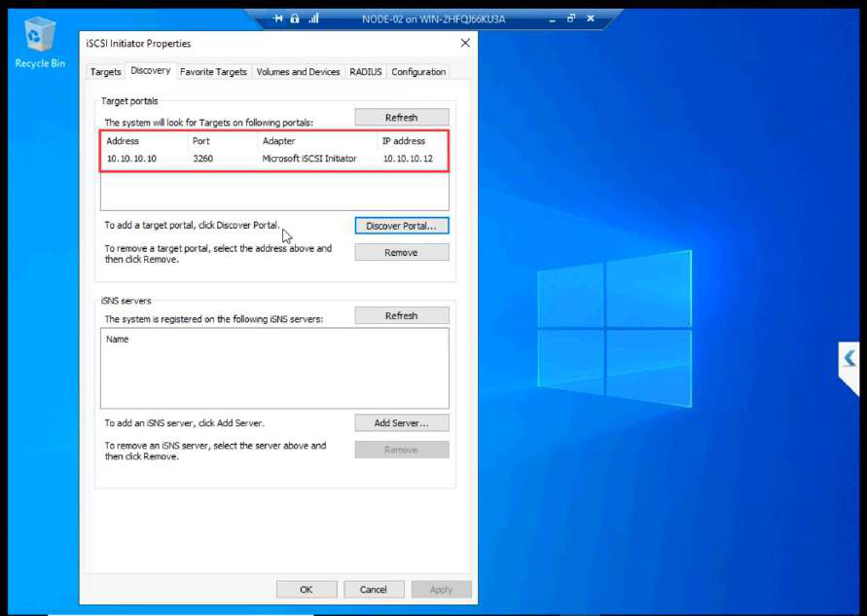Viewport: 867px width, 616px height.
Task: Switch to the Targets tab
Action: tap(106, 72)
